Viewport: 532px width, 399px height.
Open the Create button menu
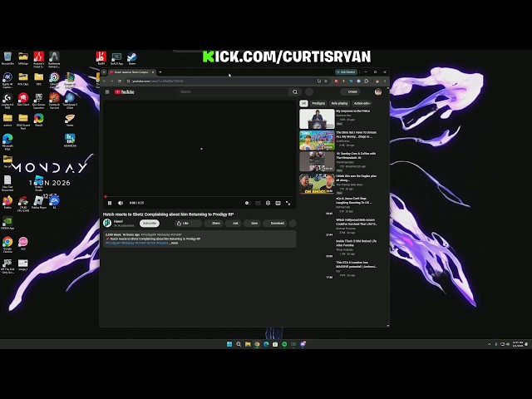pos(351,91)
